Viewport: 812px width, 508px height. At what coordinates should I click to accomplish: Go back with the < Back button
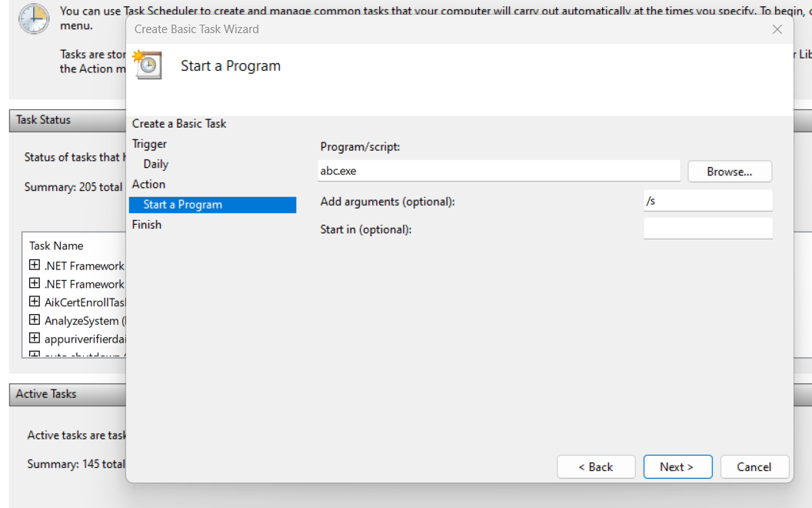[x=596, y=467]
